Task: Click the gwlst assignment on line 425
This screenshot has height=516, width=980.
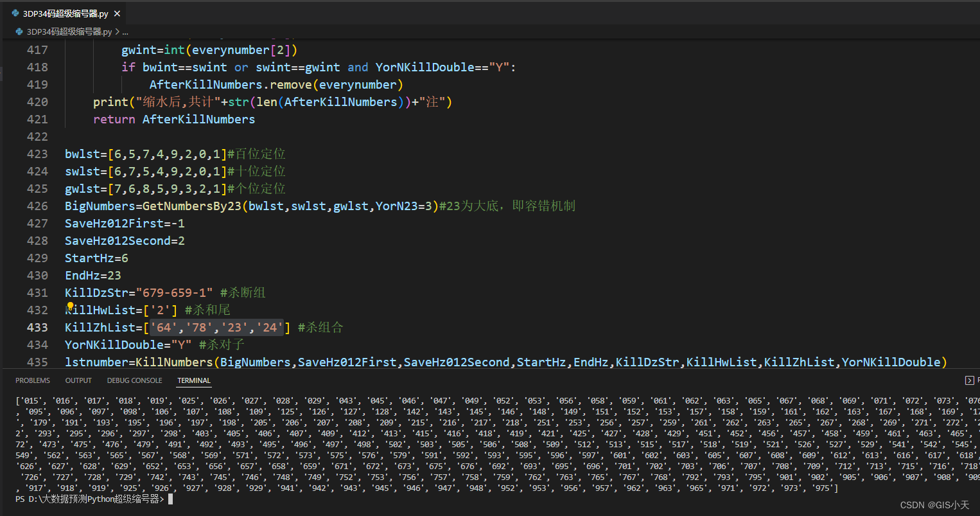Action: coord(146,189)
